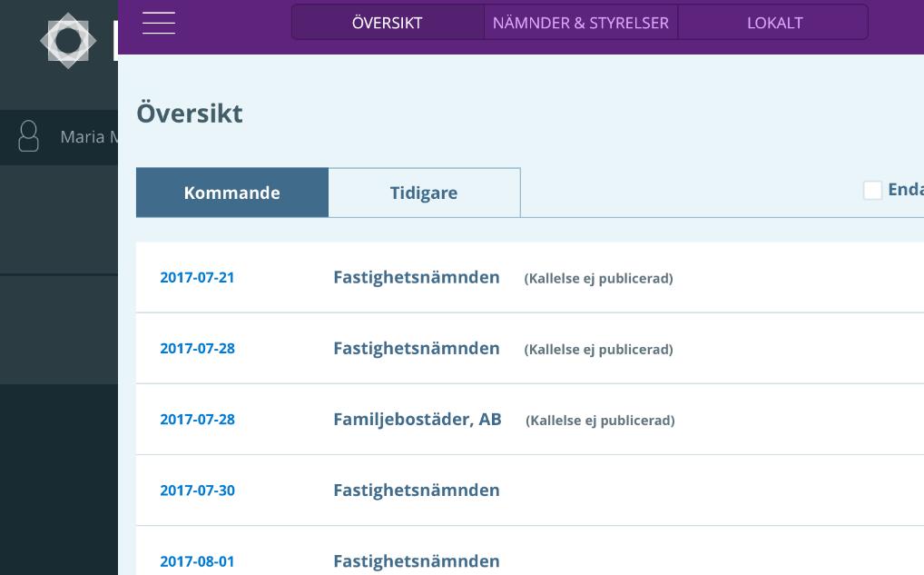Click Kallelse ej publicerad next to Familjebostäder

pos(601,421)
